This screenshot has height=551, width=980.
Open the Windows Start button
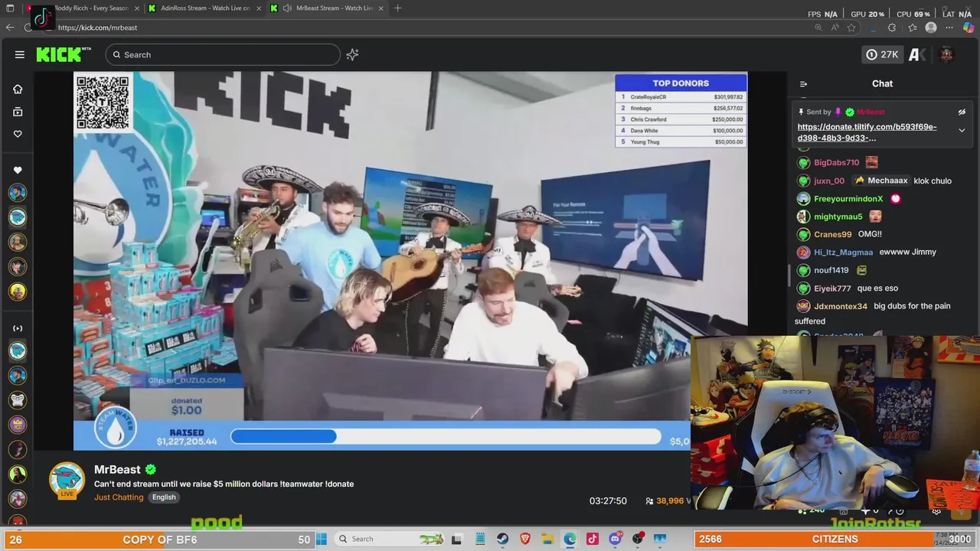pyautogui.click(x=322, y=539)
